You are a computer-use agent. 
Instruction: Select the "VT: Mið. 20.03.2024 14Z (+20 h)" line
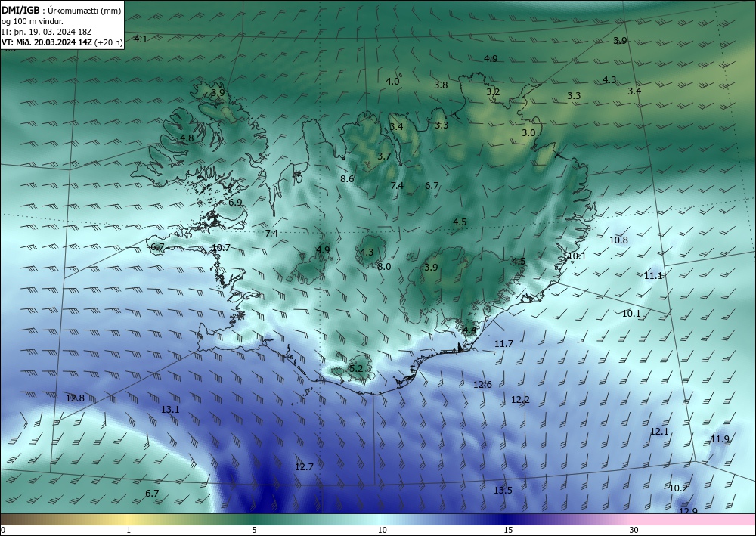(62, 42)
